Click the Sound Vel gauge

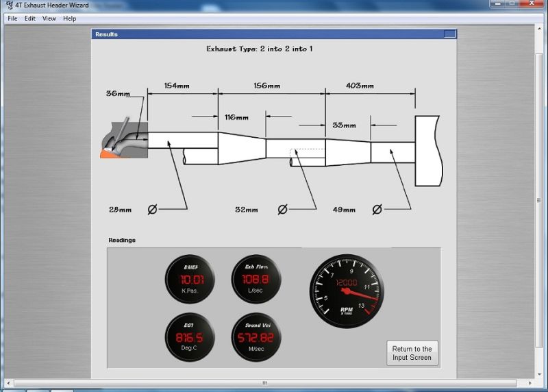pyautogui.click(x=257, y=338)
